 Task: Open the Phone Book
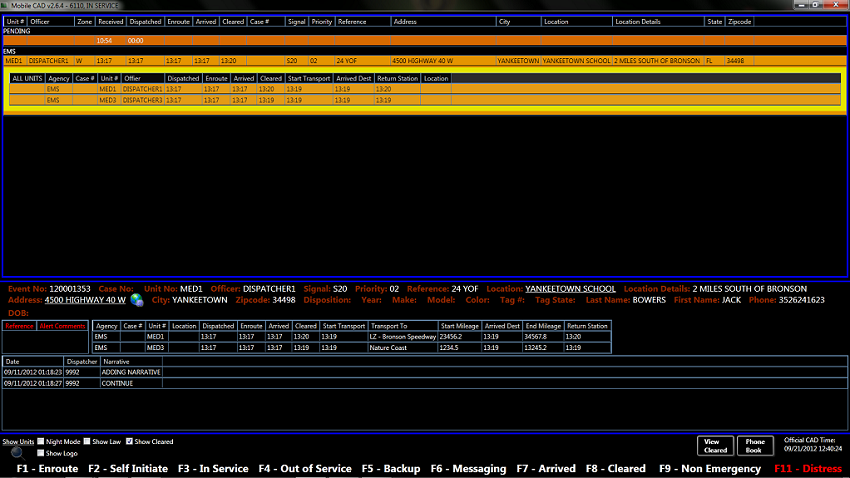(x=755, y=446)
